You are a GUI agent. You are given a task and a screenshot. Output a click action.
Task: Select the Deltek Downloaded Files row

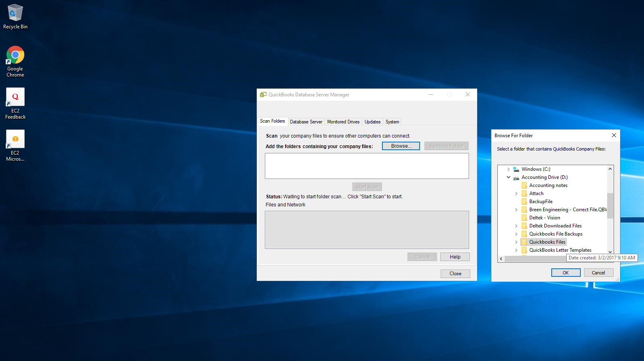pos(555,226)
